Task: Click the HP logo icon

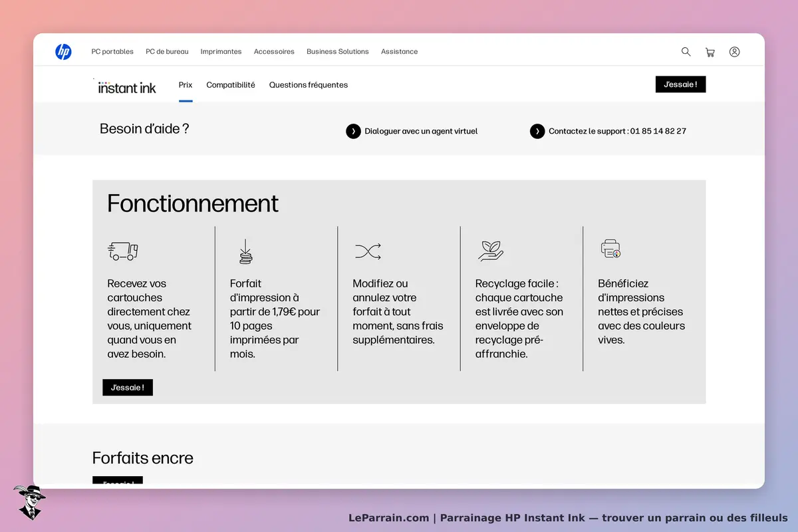Action: (x=63, y=52)
